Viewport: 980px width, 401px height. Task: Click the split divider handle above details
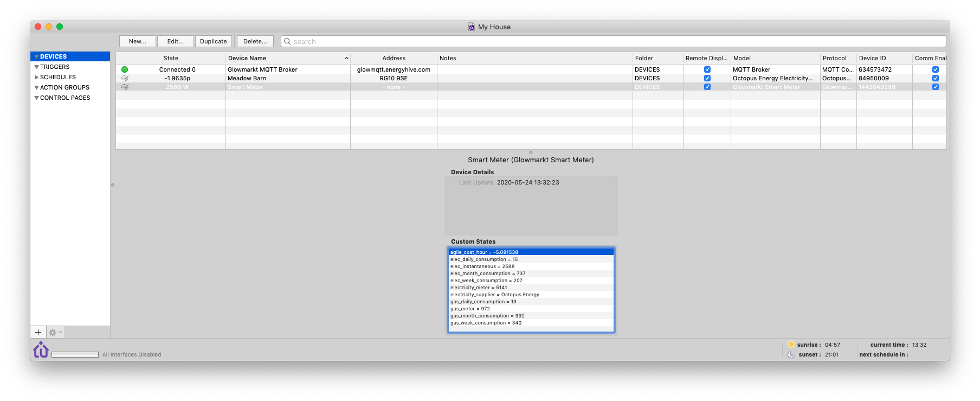[x=531, y=152]
